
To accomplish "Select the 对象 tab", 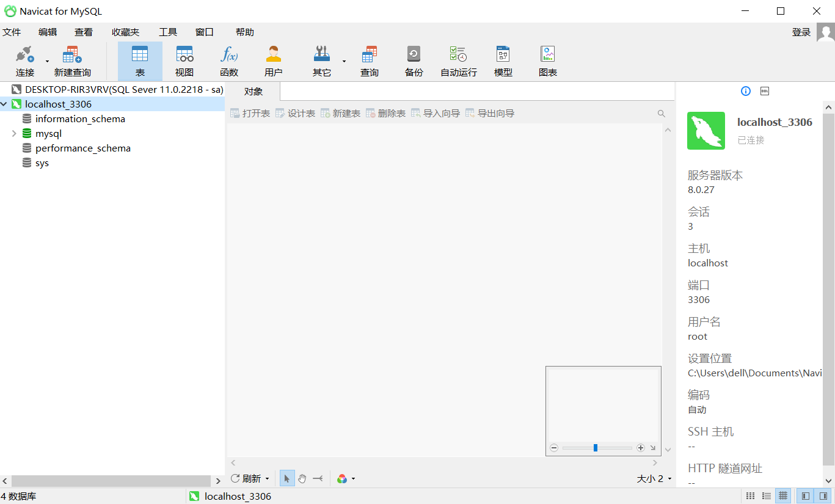I will tap(253, 92).
